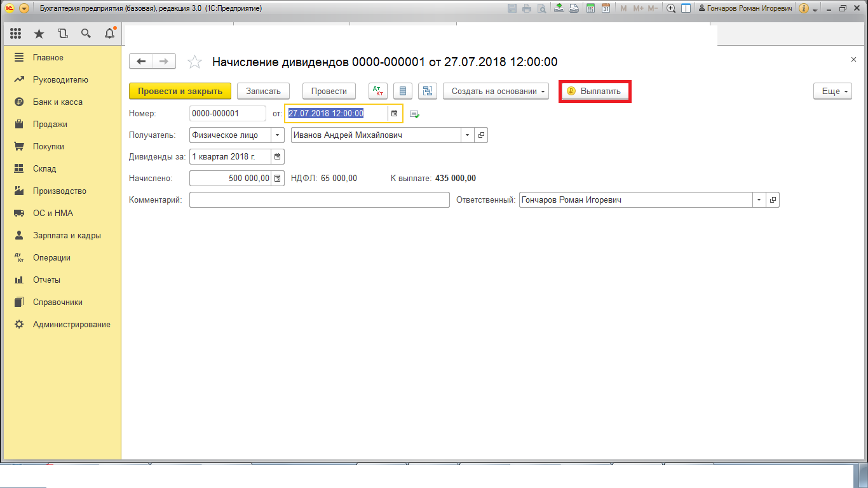
Task: Open the Search magnifier in tools panel
Action: (86, 34)
